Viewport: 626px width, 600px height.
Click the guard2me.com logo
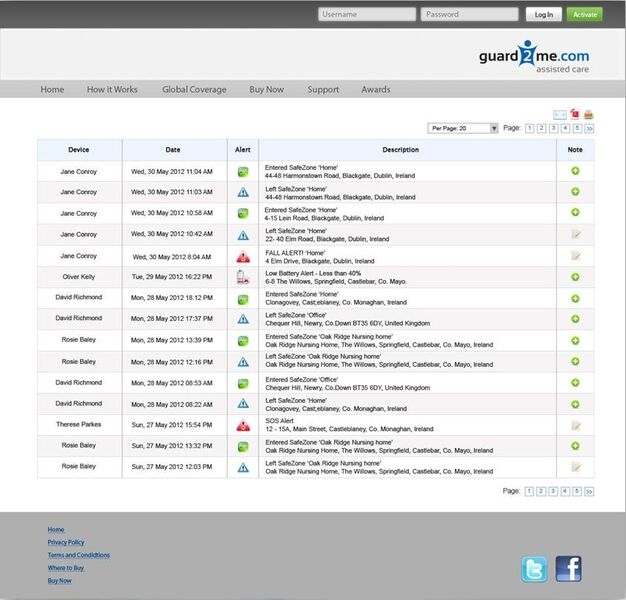click(534, 57)
